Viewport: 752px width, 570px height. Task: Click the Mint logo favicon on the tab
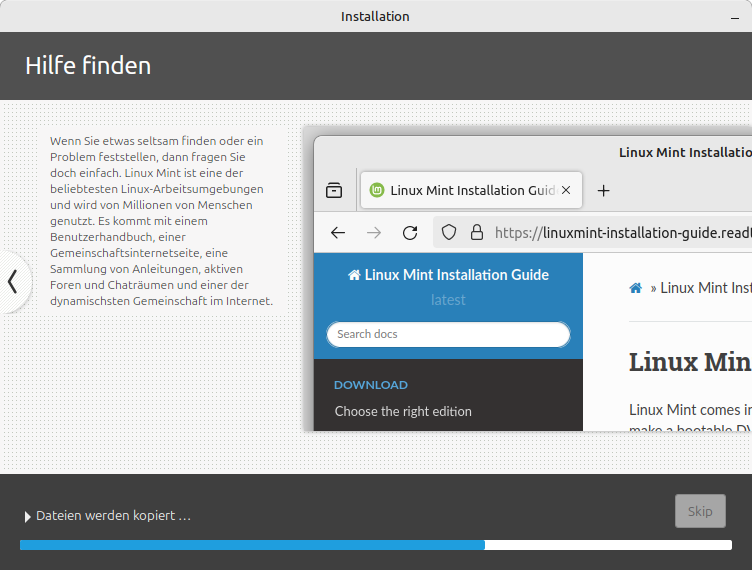(377, 190)
